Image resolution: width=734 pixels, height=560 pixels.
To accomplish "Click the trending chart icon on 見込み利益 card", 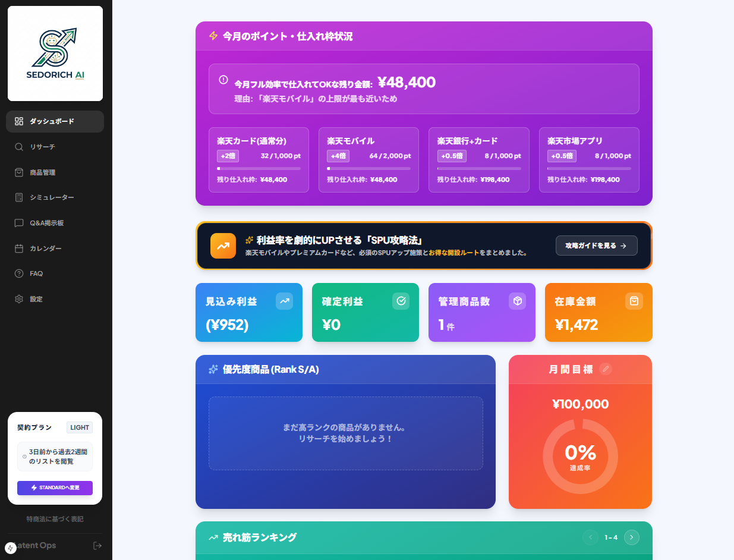I will [x=284, y=301].
